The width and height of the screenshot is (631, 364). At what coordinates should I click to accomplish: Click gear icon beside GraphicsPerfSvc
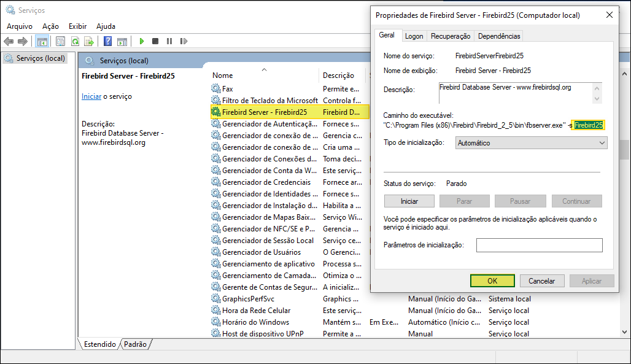215,299
